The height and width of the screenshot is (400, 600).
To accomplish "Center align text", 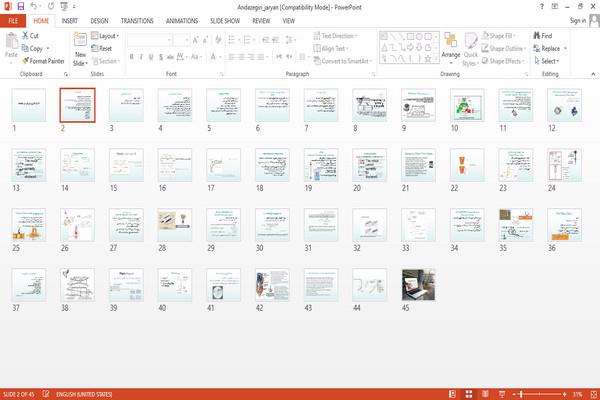I will pos(241,57).
